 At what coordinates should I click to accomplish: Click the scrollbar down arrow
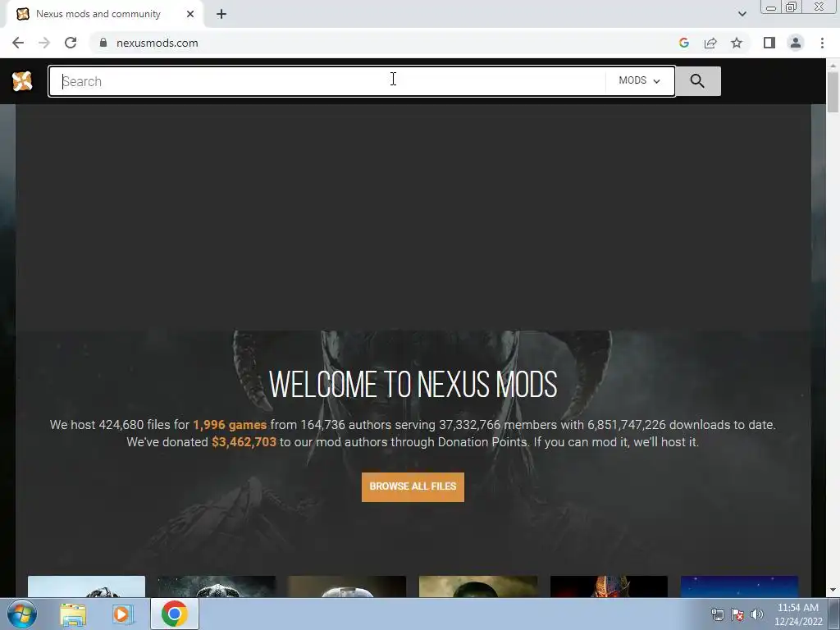pos(833,591)
